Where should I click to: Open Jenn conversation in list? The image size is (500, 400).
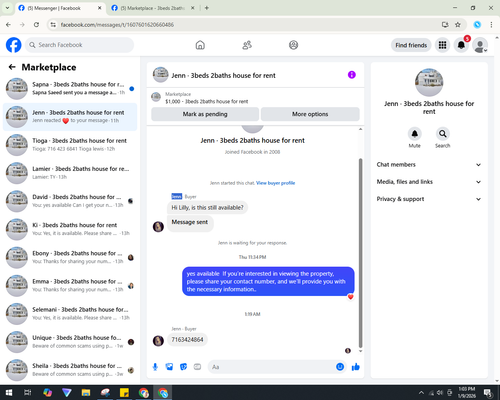(x=70, y=117)
